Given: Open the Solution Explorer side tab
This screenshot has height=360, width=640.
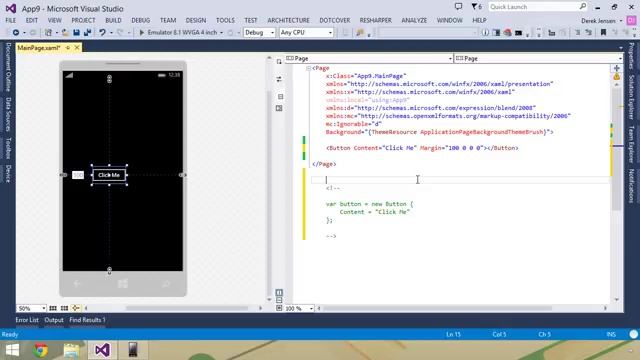Looking at the screenshot, I should coord(631,97).
